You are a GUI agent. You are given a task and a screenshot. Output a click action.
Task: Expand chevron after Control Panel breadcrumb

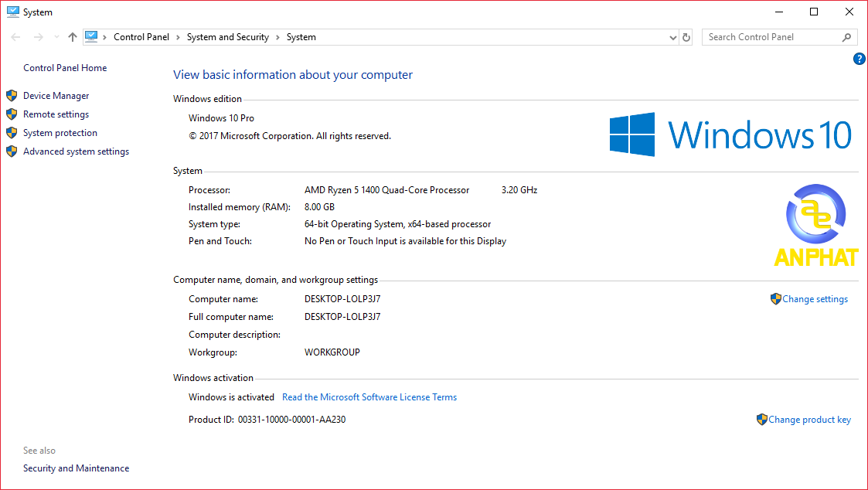(x=178, y=37)
